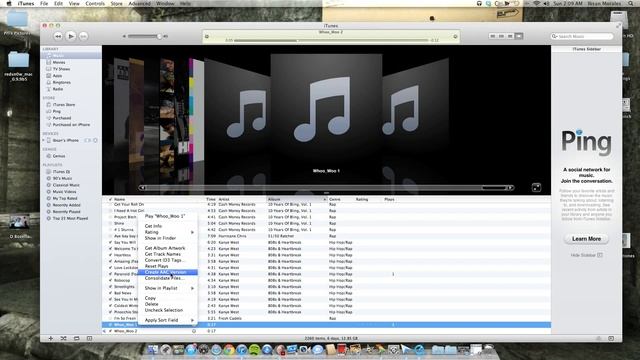Screen dimensions: 640x360
Task: Open TV Shows library in sidebar
Action: tap(61, 69)
